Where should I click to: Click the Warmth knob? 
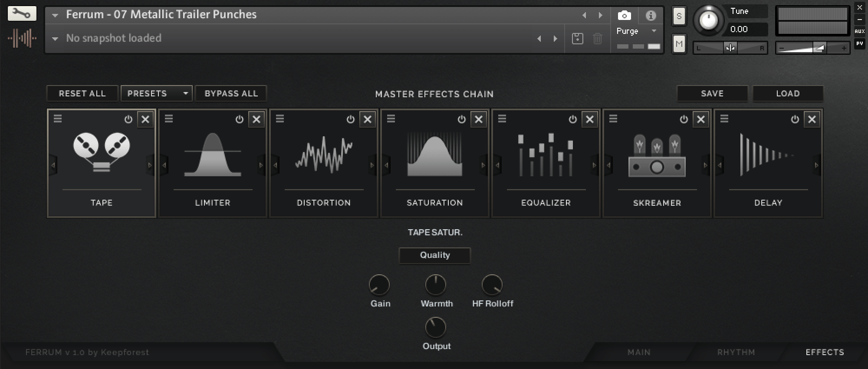[435, 285]
